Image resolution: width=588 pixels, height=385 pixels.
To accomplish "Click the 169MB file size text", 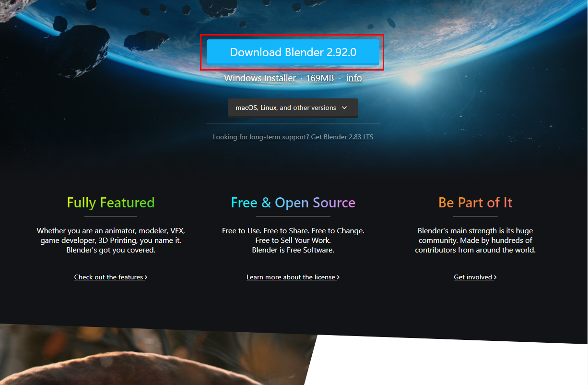I will tap(319, 78).
